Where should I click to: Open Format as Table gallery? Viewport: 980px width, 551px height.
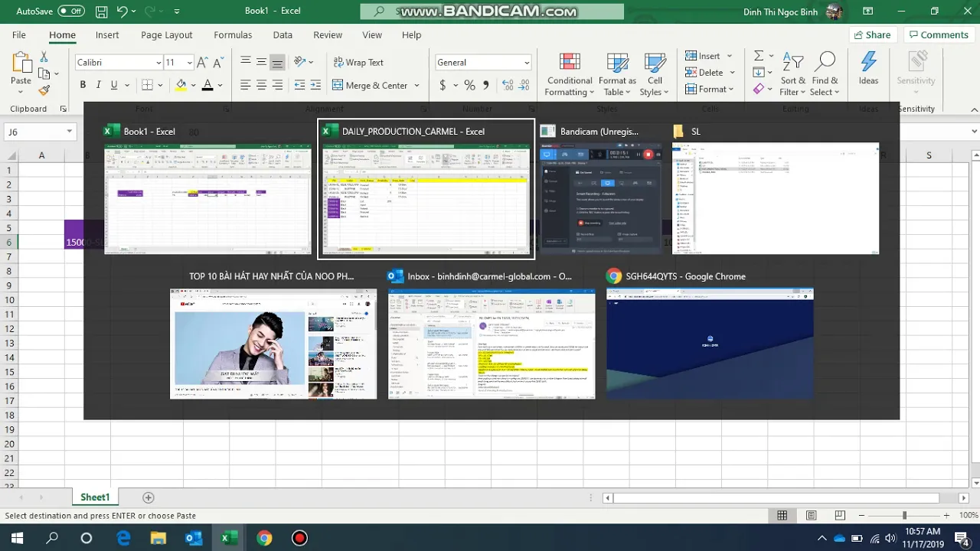coord(617,74)
